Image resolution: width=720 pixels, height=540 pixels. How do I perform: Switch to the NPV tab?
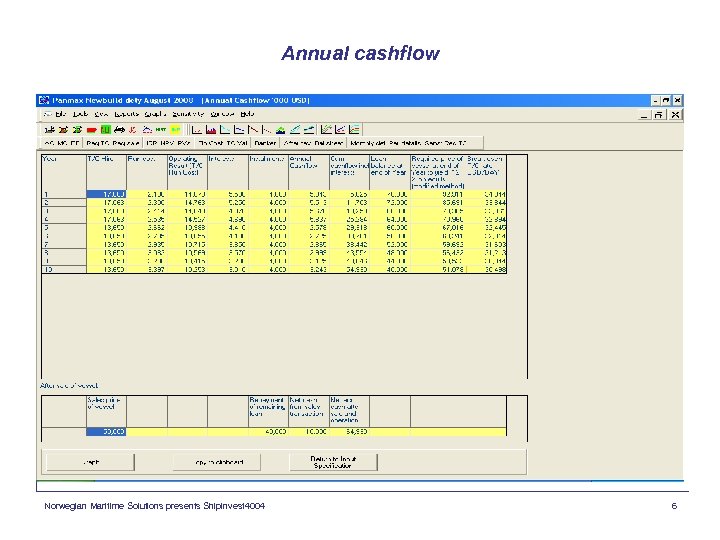[167, 143]
